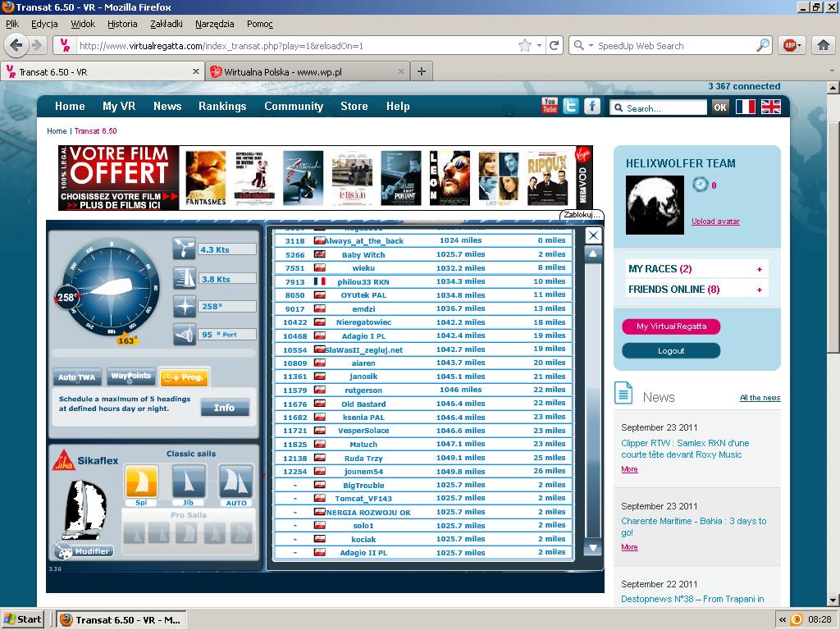Viewport: 840px width, 630px height.
Task: Toggle Auto TWA mode
Action: (77, 377)
